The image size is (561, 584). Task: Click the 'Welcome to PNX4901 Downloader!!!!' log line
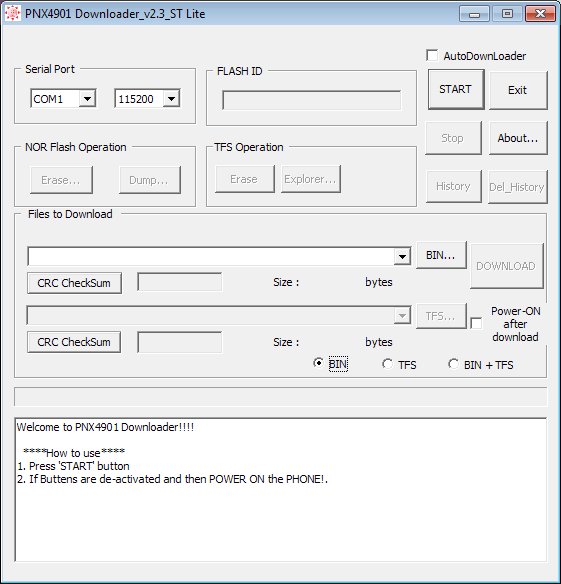click(x=105, y=427)
